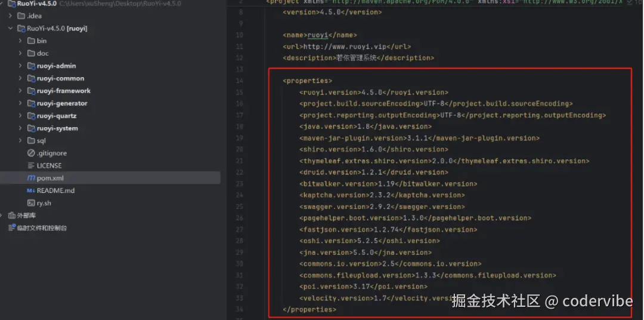Click the ry.sh shell script icon

(31, 203)
